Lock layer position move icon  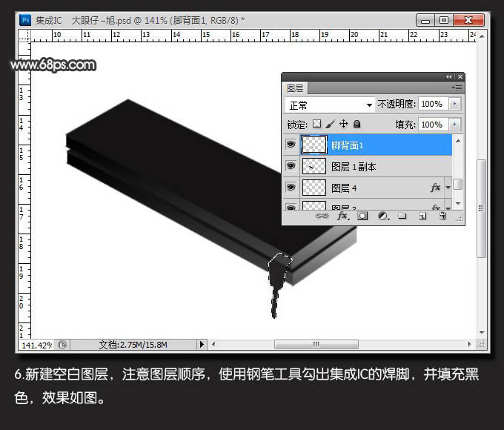click(344, 124)
